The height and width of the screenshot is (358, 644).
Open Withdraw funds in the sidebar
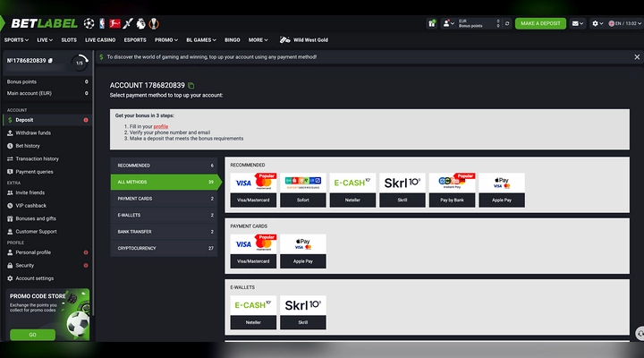pos(47,132)
